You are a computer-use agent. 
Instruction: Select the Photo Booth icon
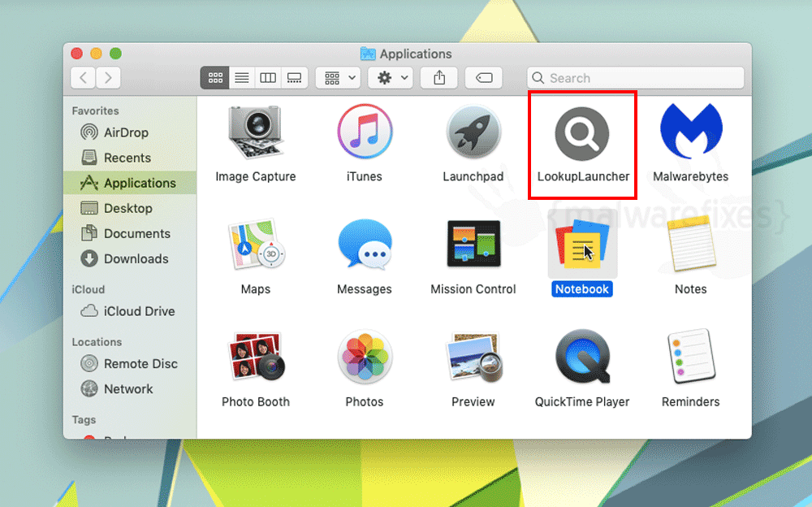(x=256, y=357)
